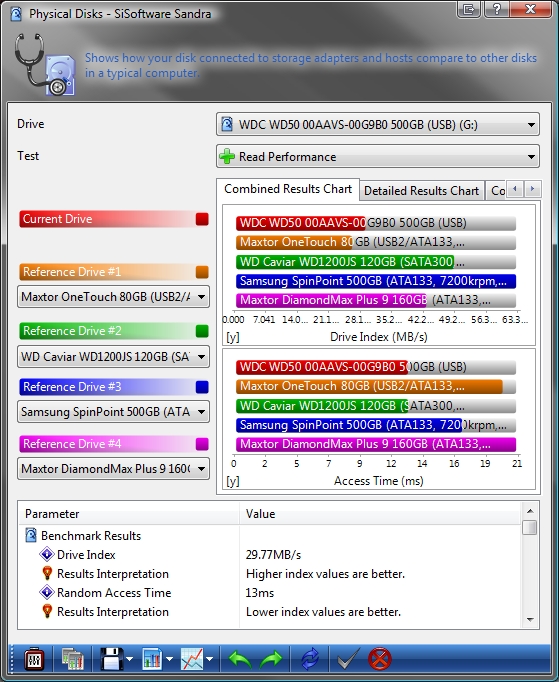Image resolution: width=559 pixels, height=682 pixels.
Task: Click the Drive Index diamond icon
Action: click(x=47, y=555)
